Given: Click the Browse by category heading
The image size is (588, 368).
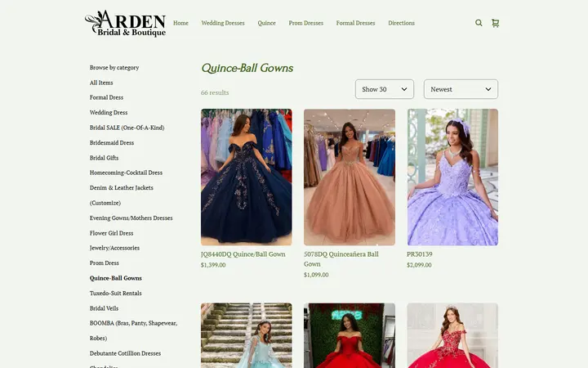Looking at the screenshot, I should tap(114, 68).
